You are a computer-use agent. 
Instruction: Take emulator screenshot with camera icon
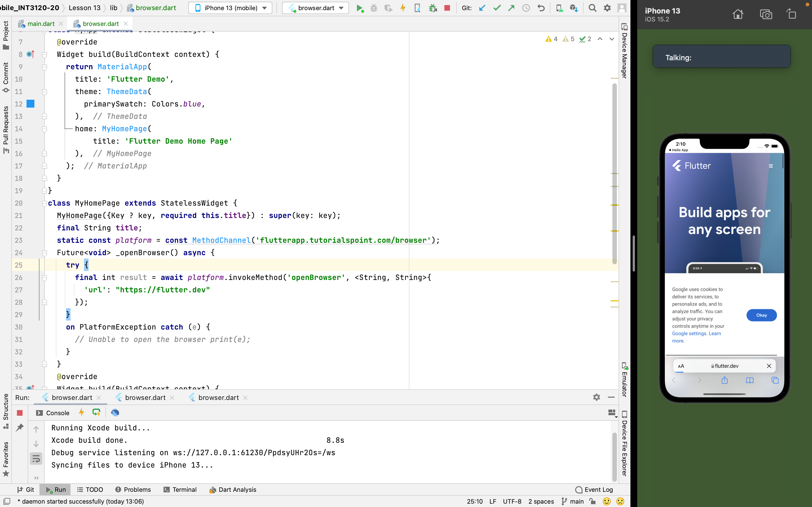click(766, 14)
